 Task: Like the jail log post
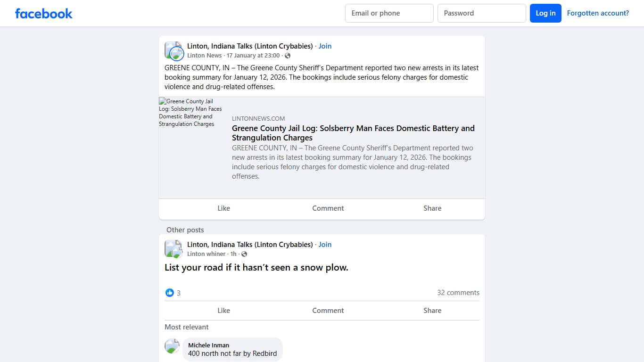(223, 208)
